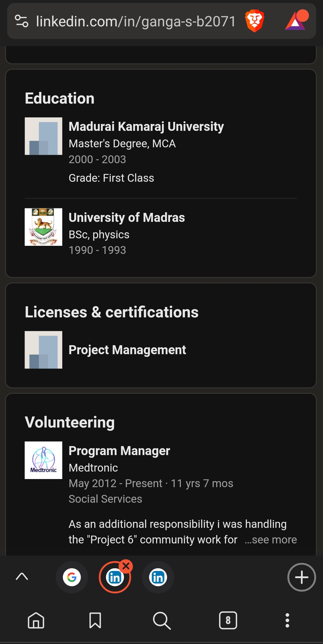The image size is (323, 644).
Task: Open the three-dot browser menu
Action: [x=287, y=620]
